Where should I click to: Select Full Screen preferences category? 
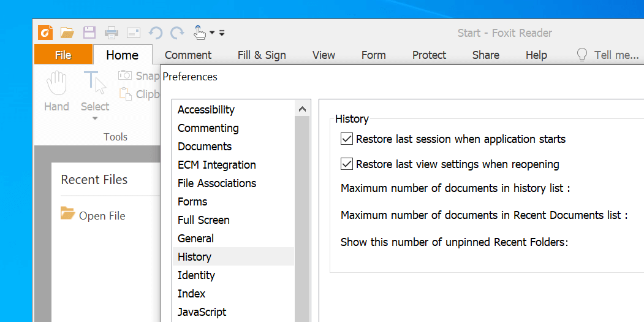(x=203, y=220)
